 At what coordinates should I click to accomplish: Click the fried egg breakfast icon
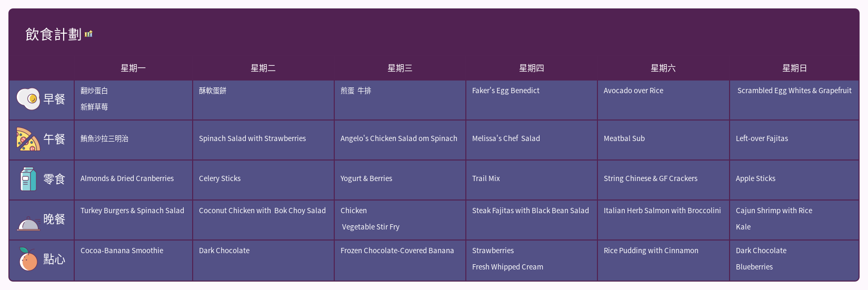click(28, 99)
